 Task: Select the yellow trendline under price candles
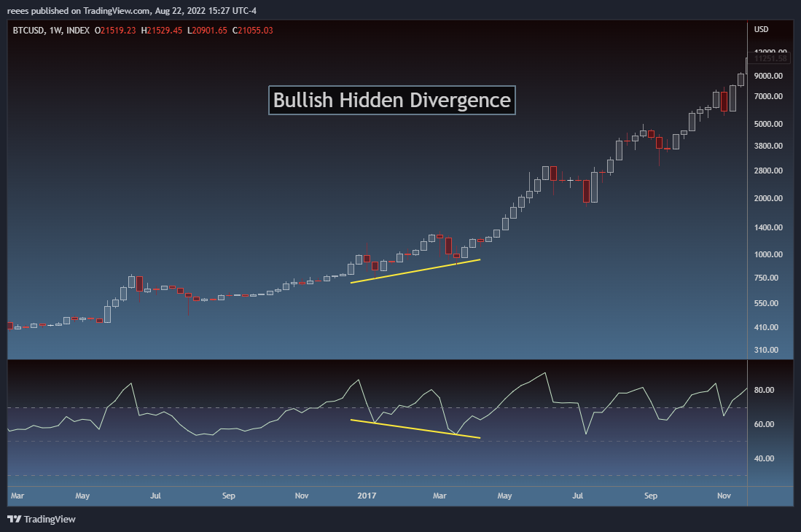click(x=415, y=271)
